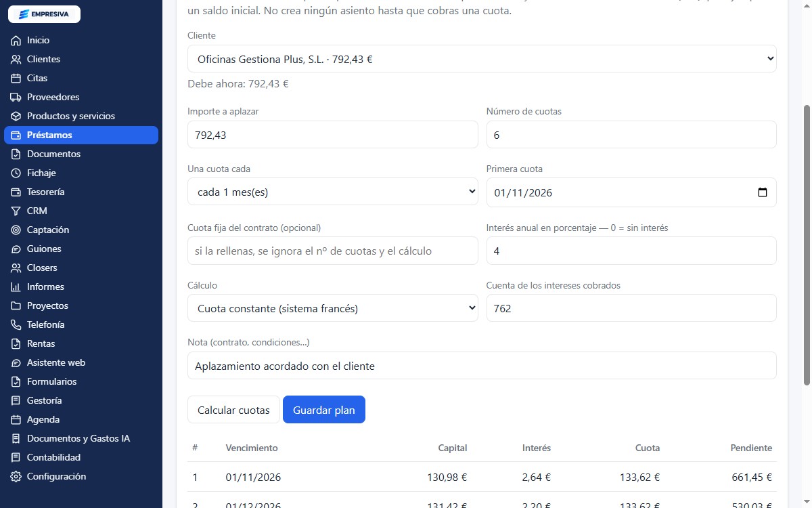Open Informes section
The width and height of the screenshot is (812, 508).
81,287
